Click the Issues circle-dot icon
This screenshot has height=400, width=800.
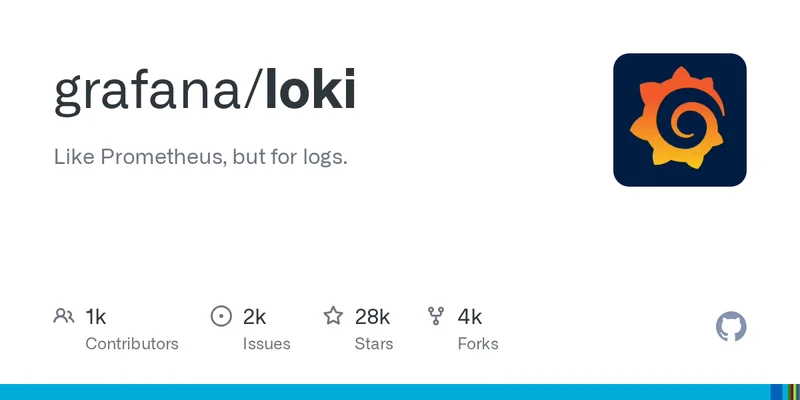coord(221,317)
